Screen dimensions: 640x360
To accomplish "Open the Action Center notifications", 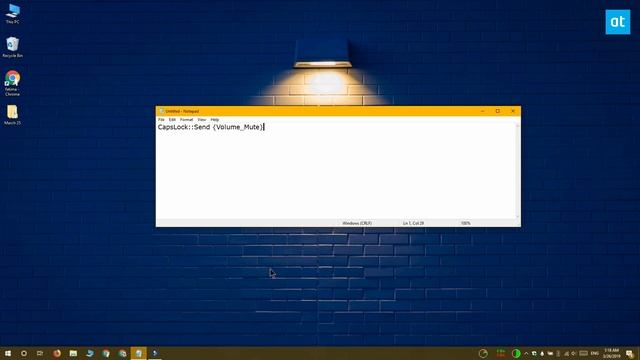I will click(630, 353).
